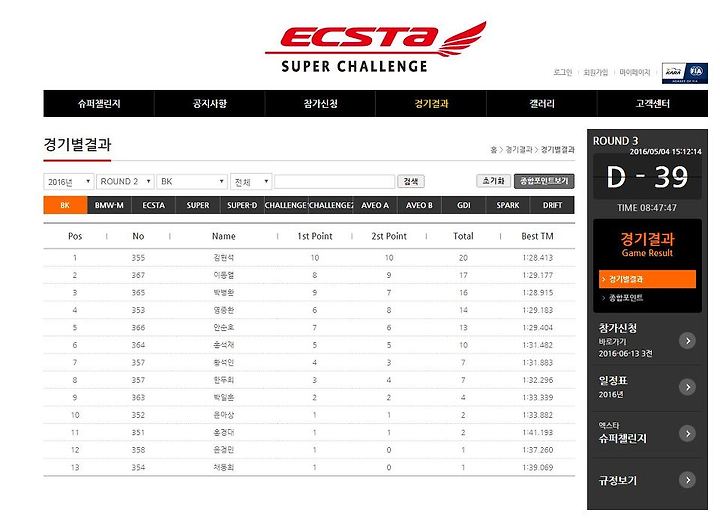Click car number 367 in the table
The image size is (720, 528).
click(138, 275)
